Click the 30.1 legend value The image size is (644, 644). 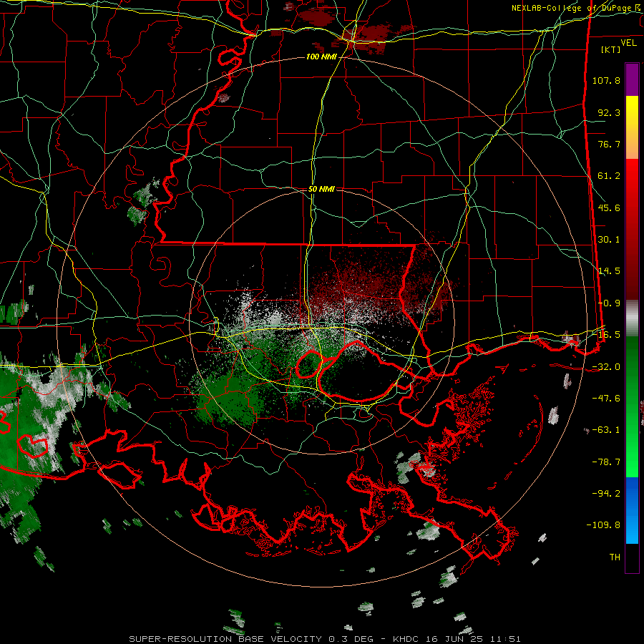click(609, 240)
